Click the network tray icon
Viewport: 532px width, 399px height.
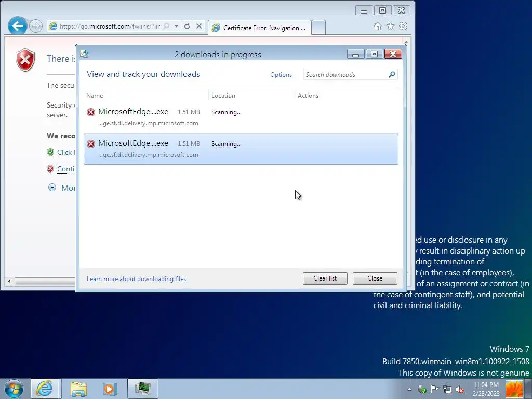(x=447, y=389)
